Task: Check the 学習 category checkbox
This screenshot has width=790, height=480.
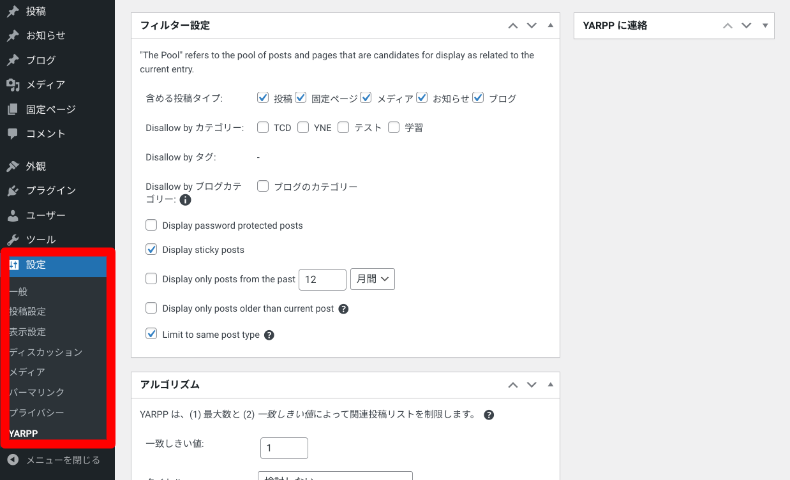Action: pos(394,127)
